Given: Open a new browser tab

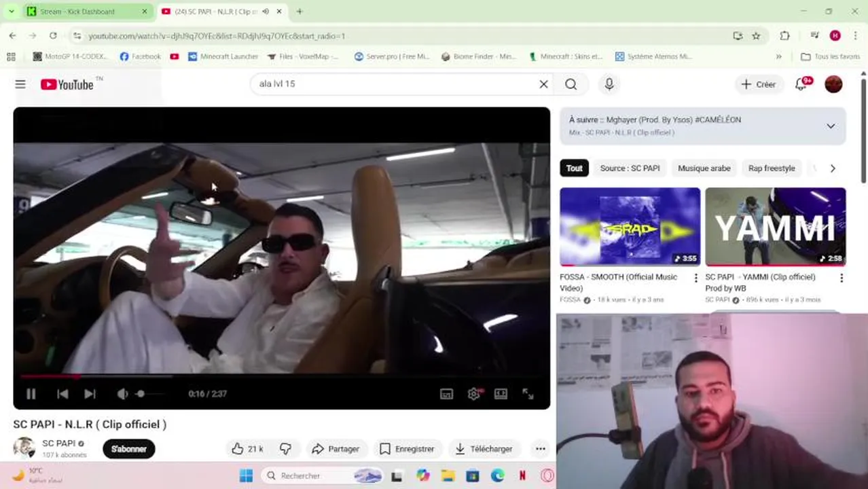Looking at the screenshot, I should click(x=300, y=12).
